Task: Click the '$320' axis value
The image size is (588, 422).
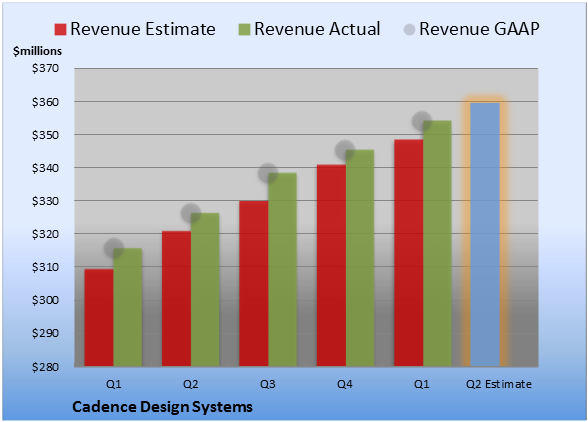Action: click(x=45, y=234)
